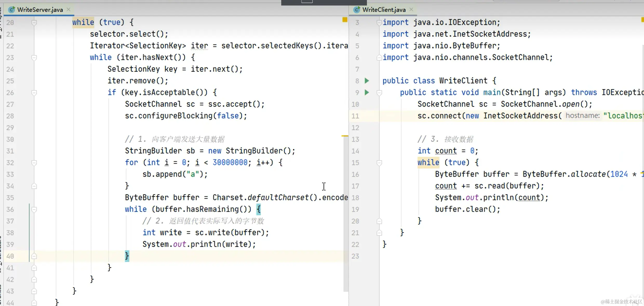Click orange stripe mark near line 30

(345, 136)
